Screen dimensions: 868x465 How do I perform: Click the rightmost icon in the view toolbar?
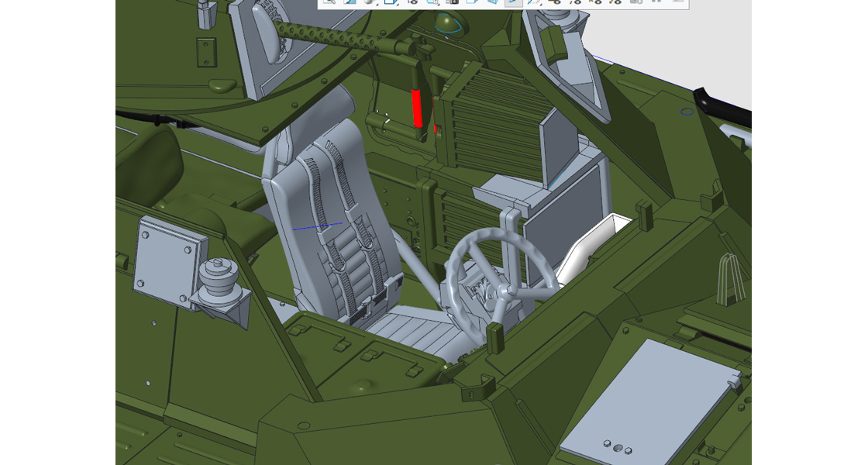click(678, 2)
